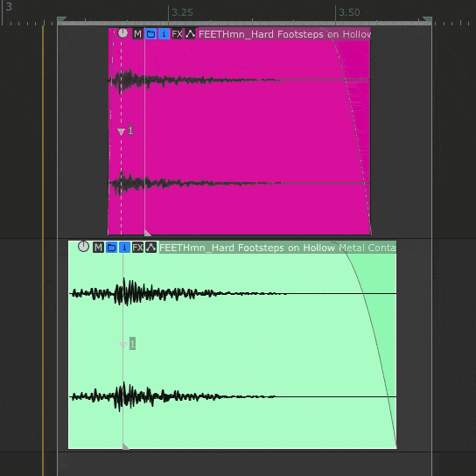Image resolution: width=476 pixels, height=476 pixels.
Task: Open the source folder icon on pink item
Action: coord(150,34)
